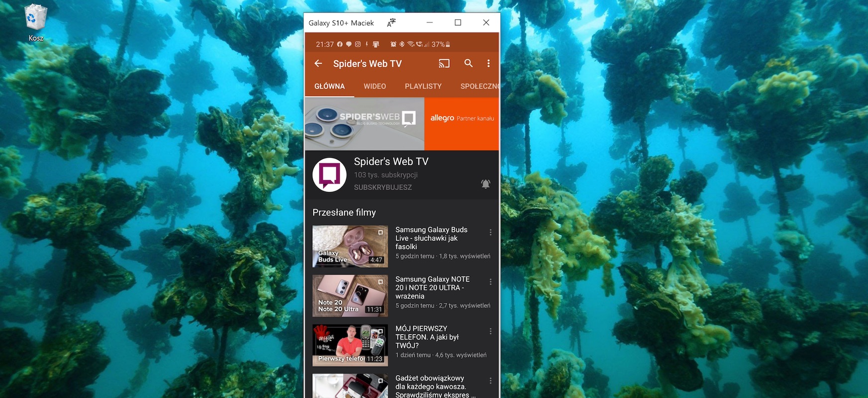Click the Spider's Web TV channel avatar

click(329, 175)
